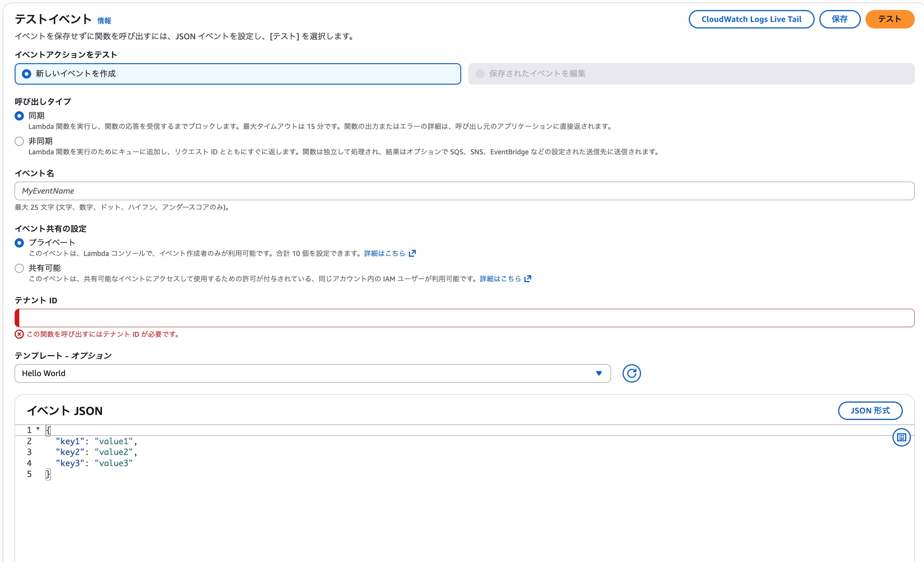Select the 同期 invocation type

pyautogui.click(x=19, y=115)
